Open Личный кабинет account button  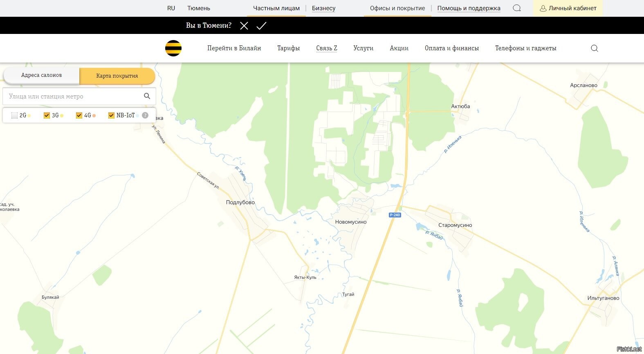point(568,8)
